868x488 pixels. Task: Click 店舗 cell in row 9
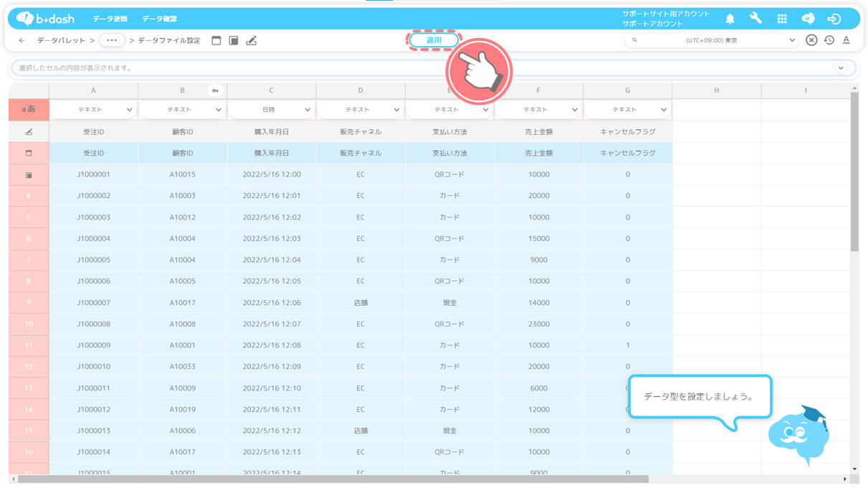click(x=360, y=303)
